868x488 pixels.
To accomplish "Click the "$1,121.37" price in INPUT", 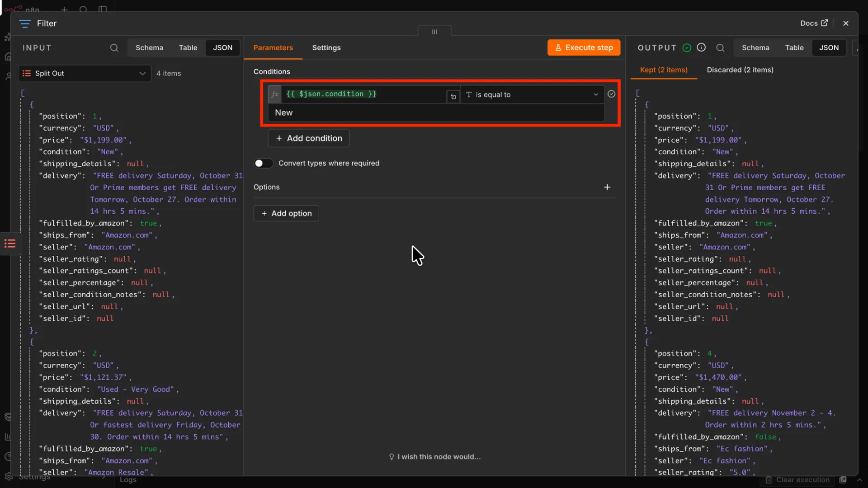I will click(x=104, y=377).
